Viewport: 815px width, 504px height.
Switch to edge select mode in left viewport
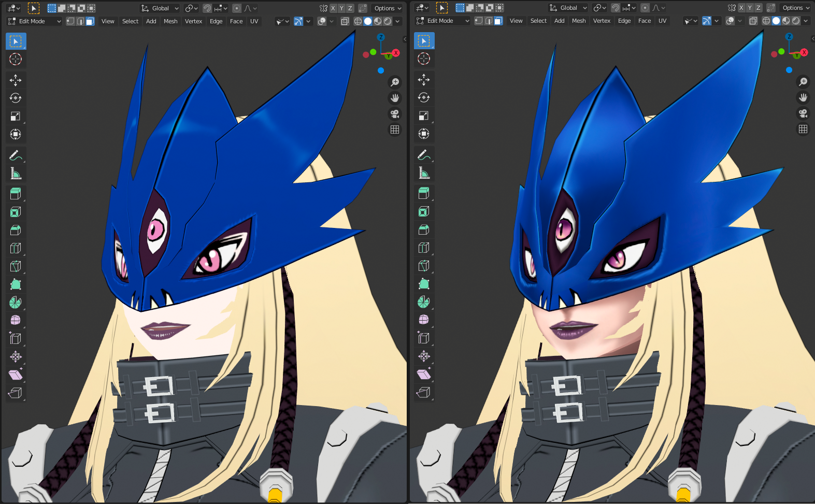[x=80, y=21]
